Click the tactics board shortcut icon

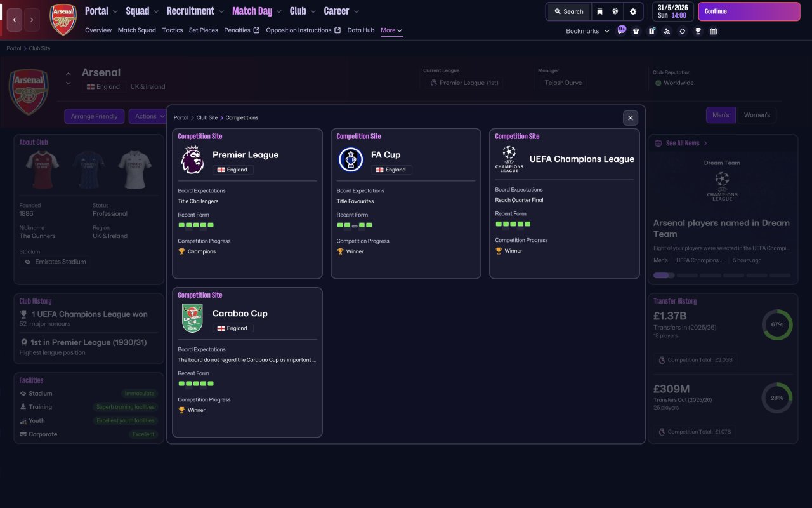click(x=652, y=31)
